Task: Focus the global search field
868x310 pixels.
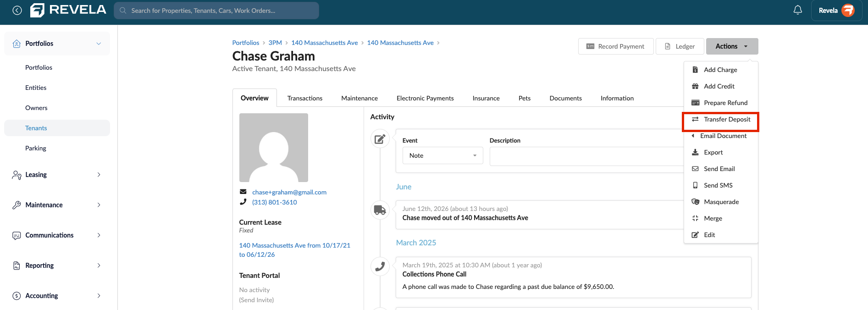Action: 216,11
